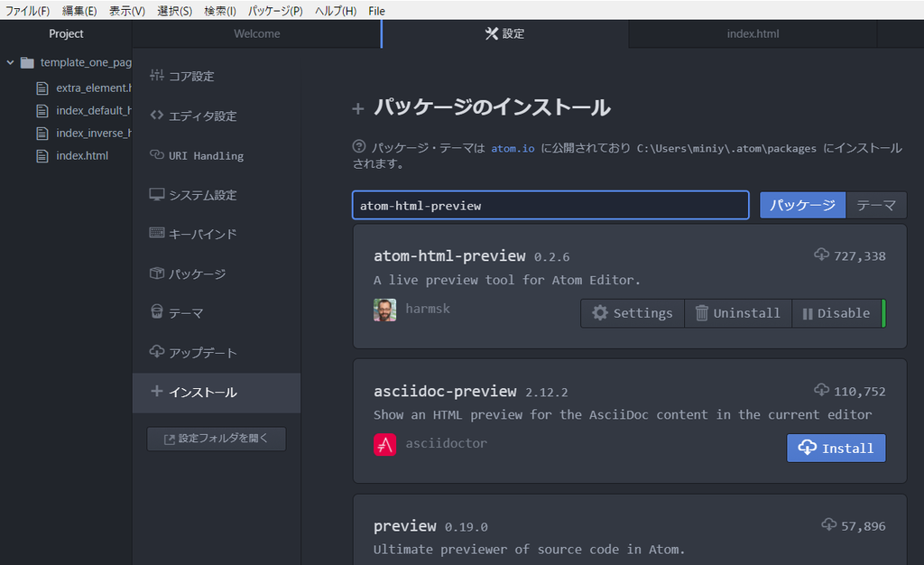This screenshot has width=924, height=565.
Task: Collapse the template_one_pag folder
Action: (9, 62)
